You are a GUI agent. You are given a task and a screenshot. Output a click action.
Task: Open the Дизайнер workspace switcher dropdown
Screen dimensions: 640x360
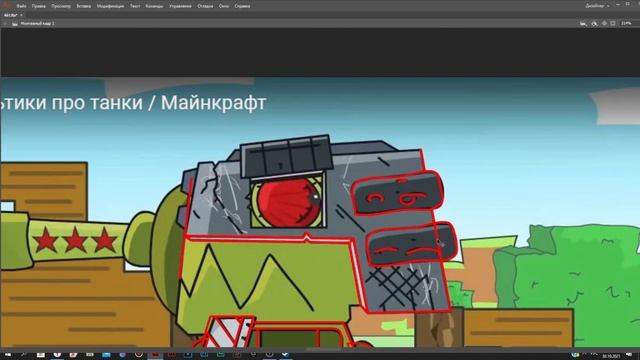pyautogui.click(x=598, y=6)
